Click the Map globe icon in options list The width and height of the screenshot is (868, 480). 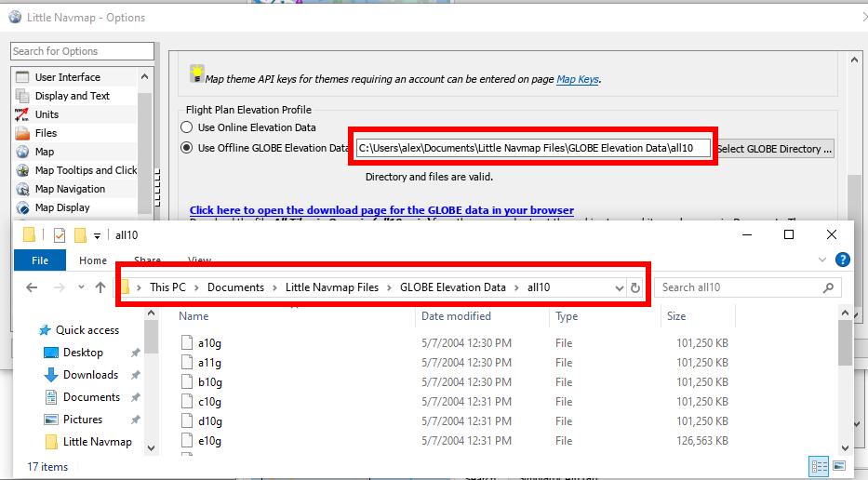[x=22, y=152]
